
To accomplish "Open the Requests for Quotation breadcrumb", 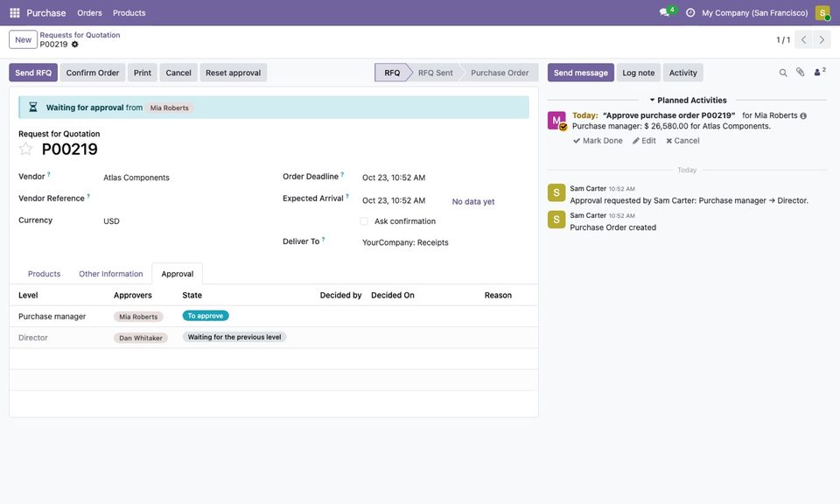I will (80, 35).
